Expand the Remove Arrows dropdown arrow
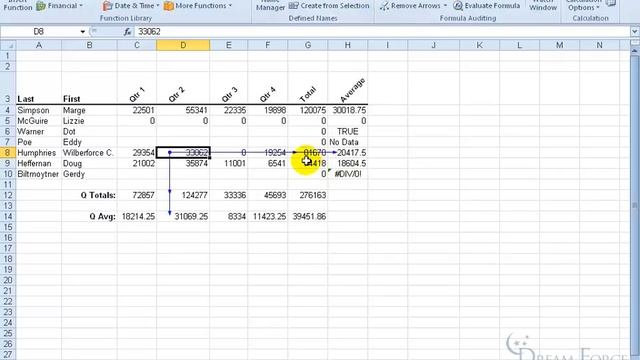Viewport: 640px width, 360px height. pyautogui.click(x=445, y=6)
